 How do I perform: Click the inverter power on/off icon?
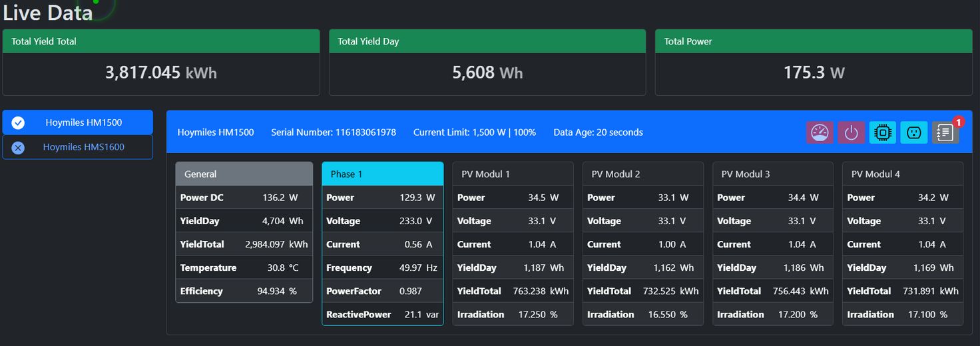coord(851,132)
